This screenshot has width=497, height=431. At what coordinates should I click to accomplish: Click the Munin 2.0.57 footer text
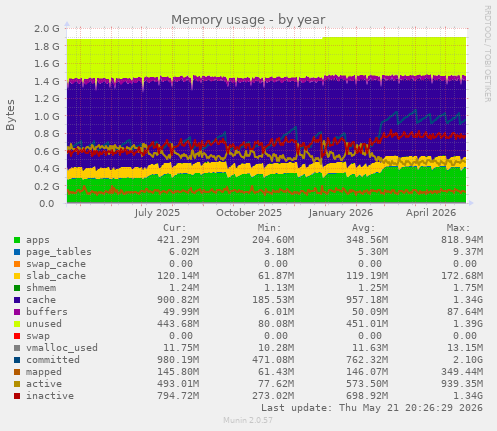tap(248, 420)
